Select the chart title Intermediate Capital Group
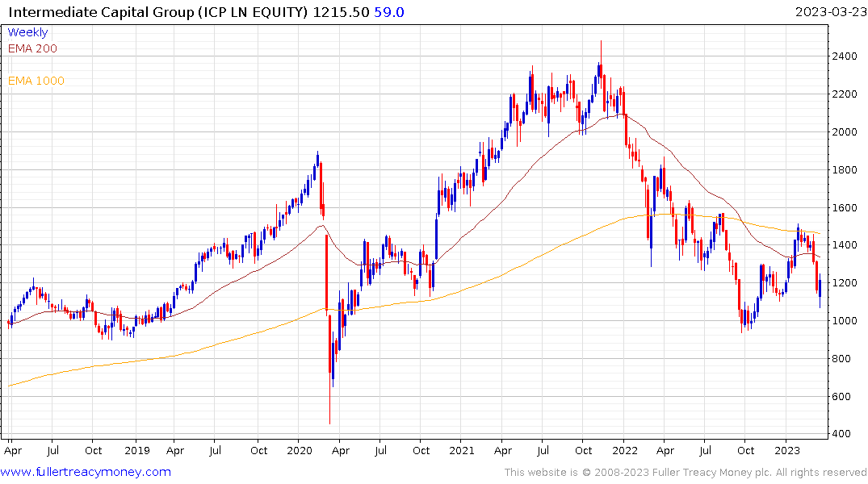 101,12
